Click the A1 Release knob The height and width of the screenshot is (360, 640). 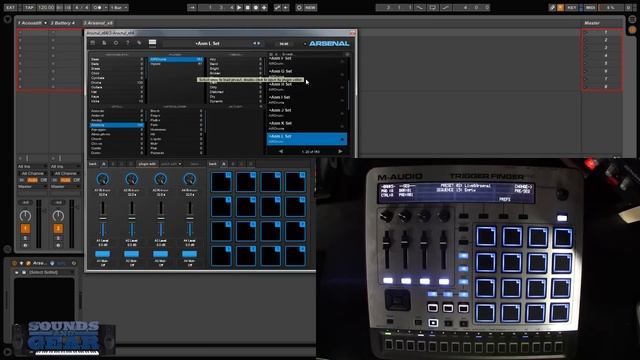pyautogui.click(x=102, y=179)
